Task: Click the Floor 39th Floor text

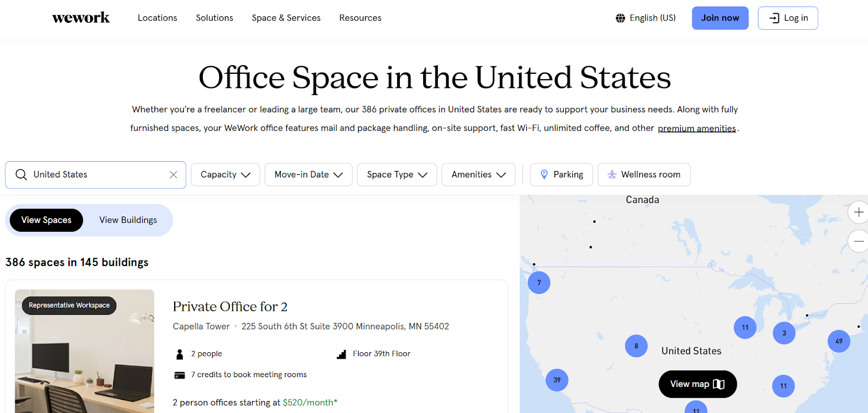Action: [x=381, y=354]
